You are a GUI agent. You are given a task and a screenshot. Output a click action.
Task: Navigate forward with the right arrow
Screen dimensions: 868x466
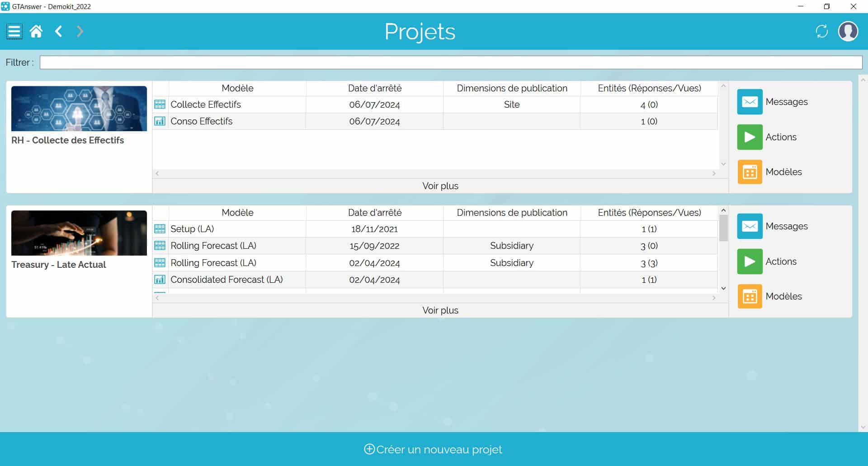(x=80, y=31)
